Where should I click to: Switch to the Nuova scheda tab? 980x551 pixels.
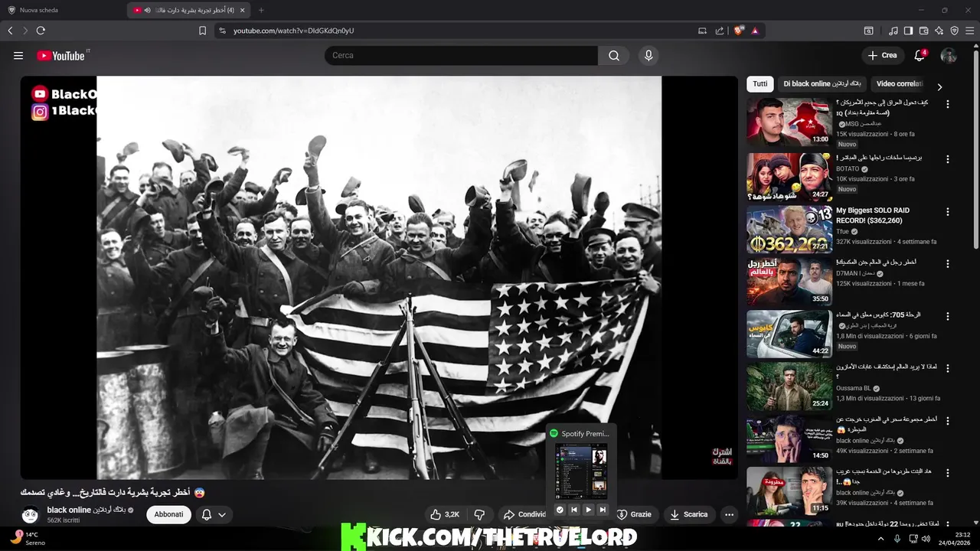tap(63, 10)
